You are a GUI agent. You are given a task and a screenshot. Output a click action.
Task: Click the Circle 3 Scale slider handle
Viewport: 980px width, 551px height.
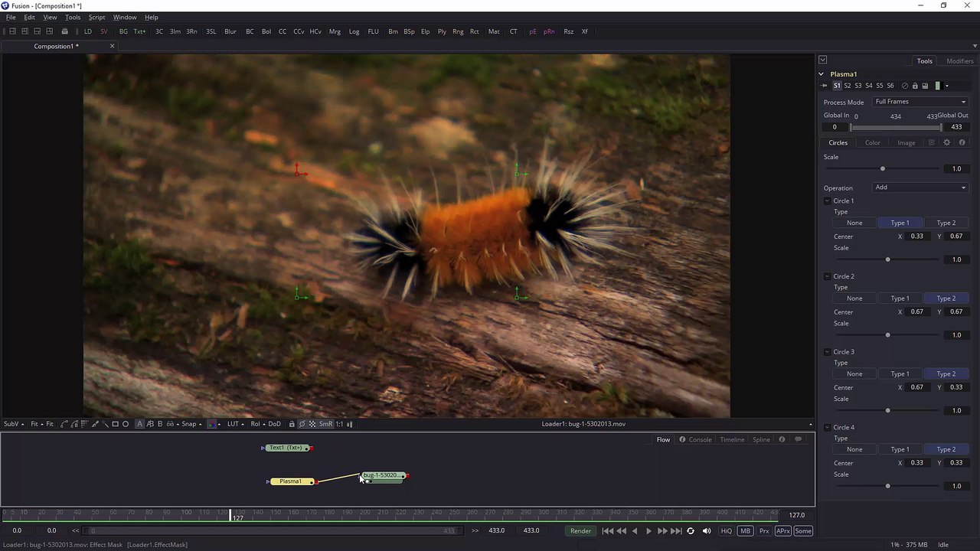pyautogui.click(x=888, y=410)
